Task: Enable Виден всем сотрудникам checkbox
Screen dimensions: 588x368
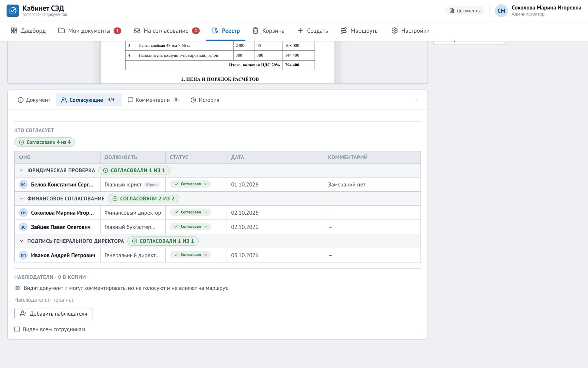Action: click(17, 329)
